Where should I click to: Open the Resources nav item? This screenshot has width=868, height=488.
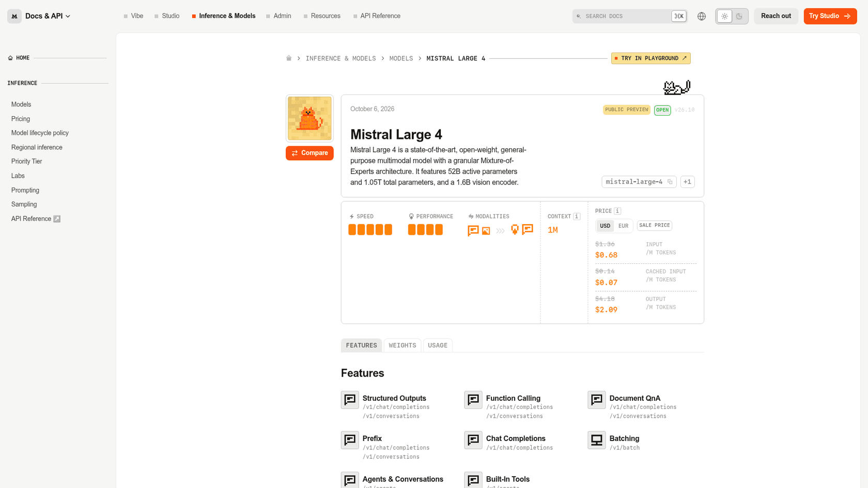point(322,16)
